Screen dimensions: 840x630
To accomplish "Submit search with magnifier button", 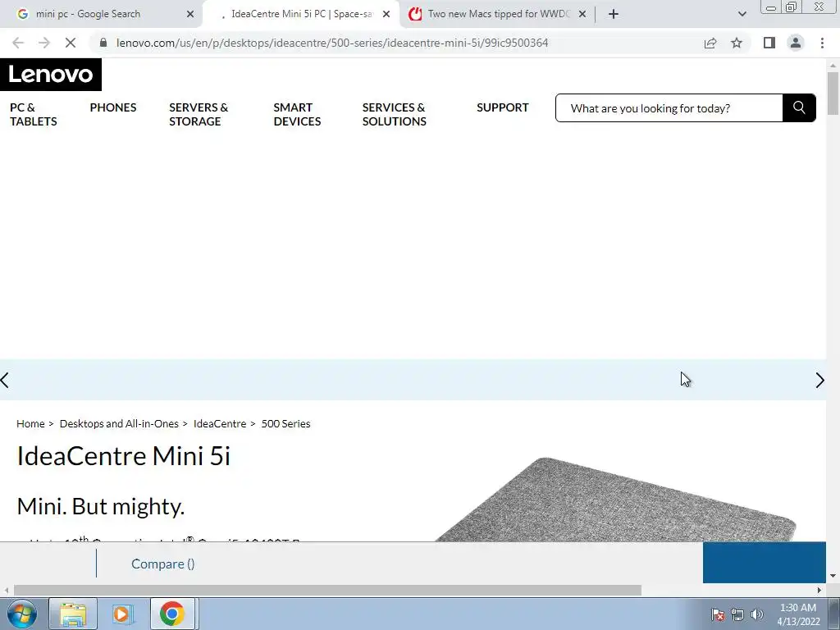I will click(x=799, y=107).
